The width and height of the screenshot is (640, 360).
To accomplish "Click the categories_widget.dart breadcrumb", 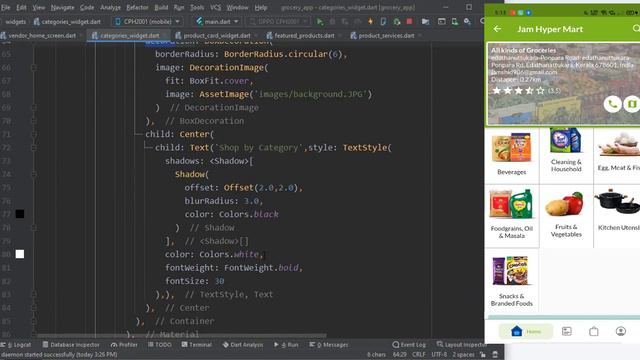I will (x=67, y=21).
